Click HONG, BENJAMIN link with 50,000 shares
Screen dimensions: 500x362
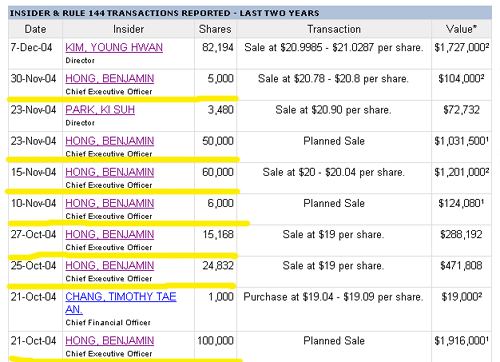click(x=110, y=141)
